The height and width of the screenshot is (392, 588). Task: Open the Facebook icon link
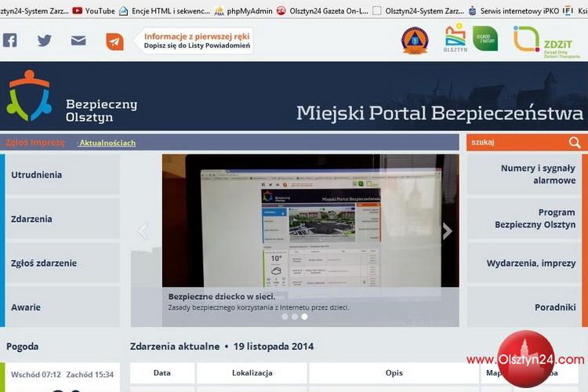point(9,40)
